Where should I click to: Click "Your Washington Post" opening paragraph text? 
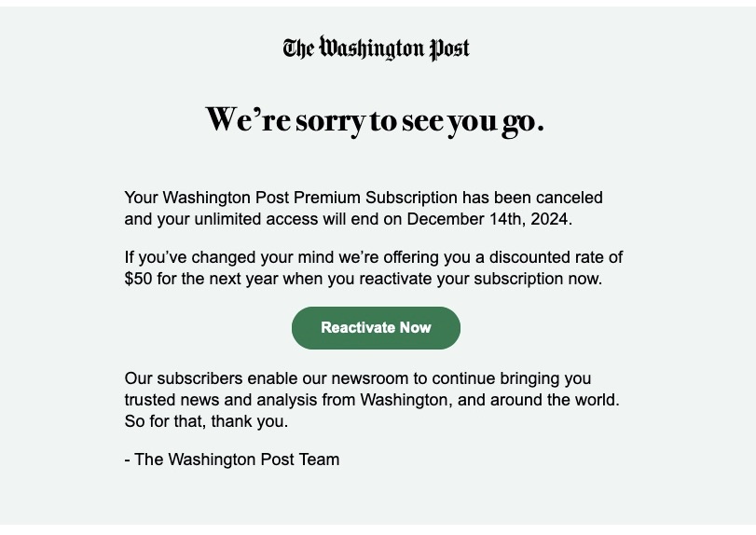click(207, 198)
